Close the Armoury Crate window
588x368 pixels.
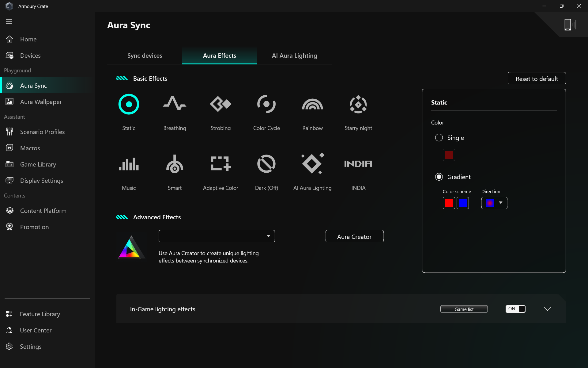[x=579, y=6]
